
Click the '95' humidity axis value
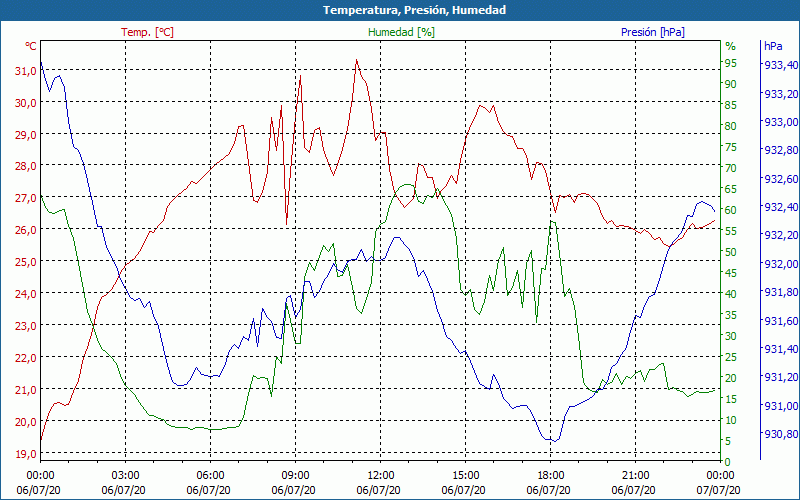point(731,63)
